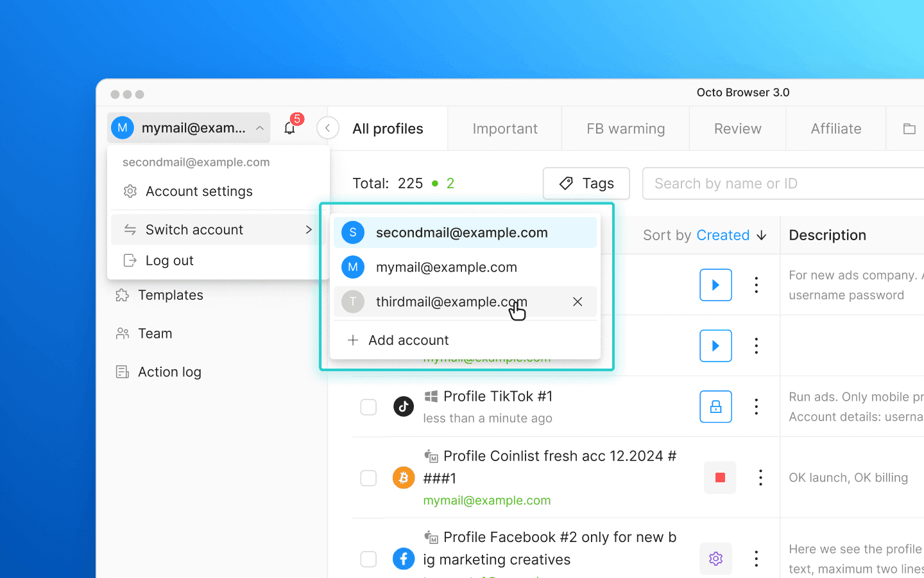Click the Action log document icon
The height and width of the screenshot is (578, 924).
click(x=122, y=372)
